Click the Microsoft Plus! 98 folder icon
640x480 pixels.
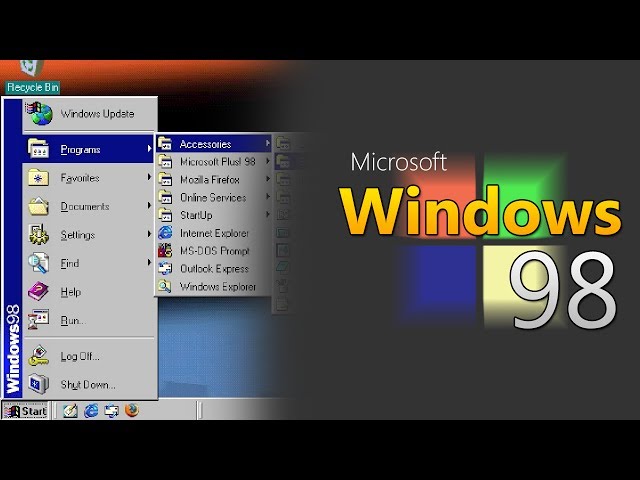[x=165, y=162]
